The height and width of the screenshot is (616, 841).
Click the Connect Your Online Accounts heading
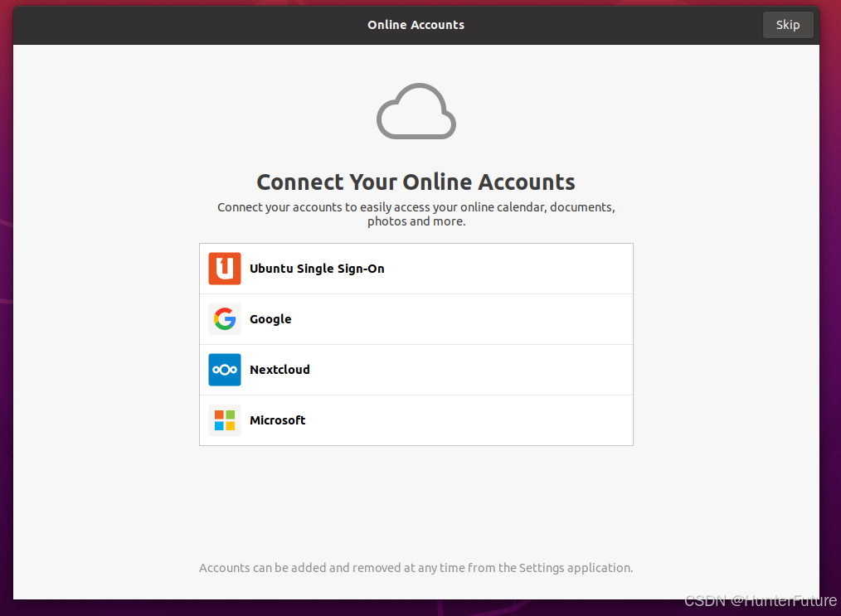coord(416,182)
